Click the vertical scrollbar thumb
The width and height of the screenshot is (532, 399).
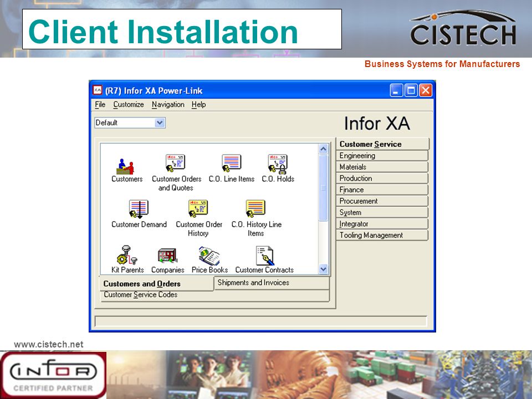(323, 188)
